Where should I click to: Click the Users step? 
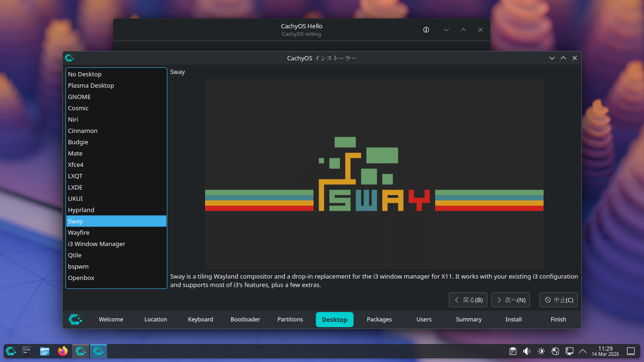[424, 320]
